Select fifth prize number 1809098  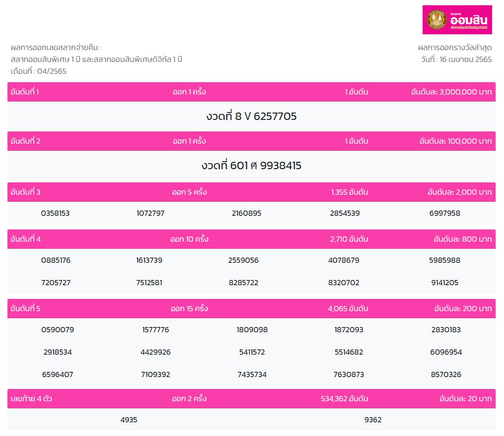[252, 330]
